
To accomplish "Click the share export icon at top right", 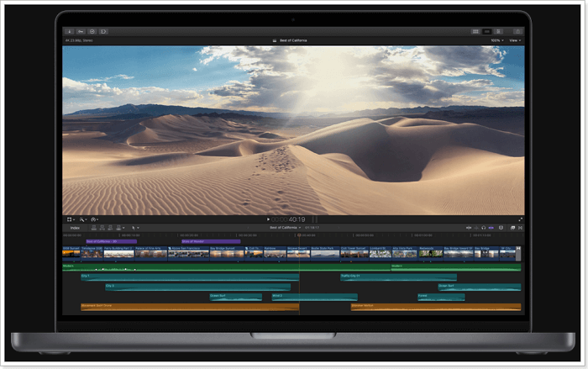I will pyautogui.click(x=518, y=31).
